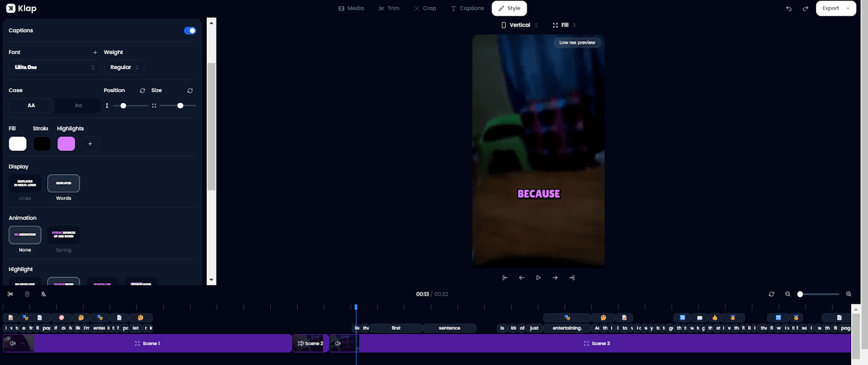Image resolution: width=868 pixels, height=365 pixels.
Task: Select the Scene 1 clip
Action: (x=148, y=343)
